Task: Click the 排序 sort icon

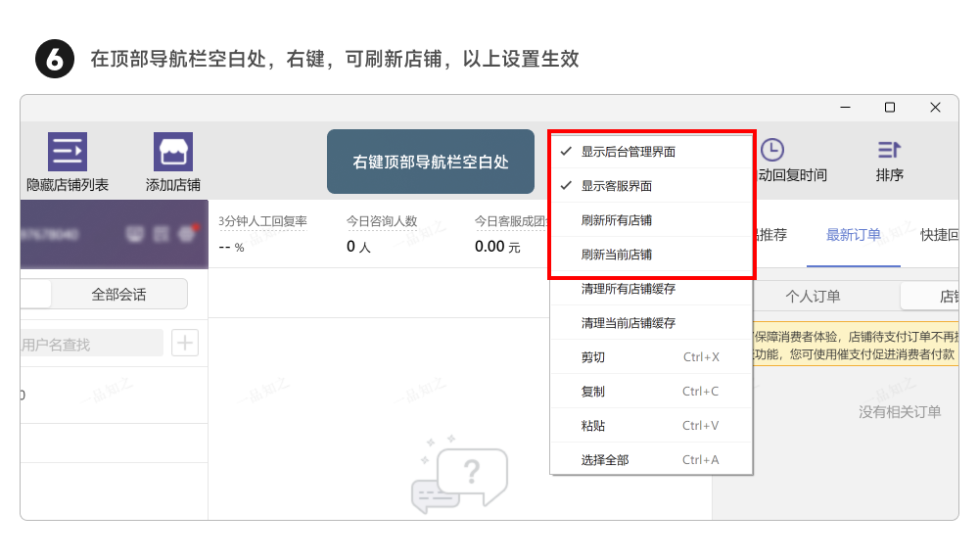Action: point(889,150)
